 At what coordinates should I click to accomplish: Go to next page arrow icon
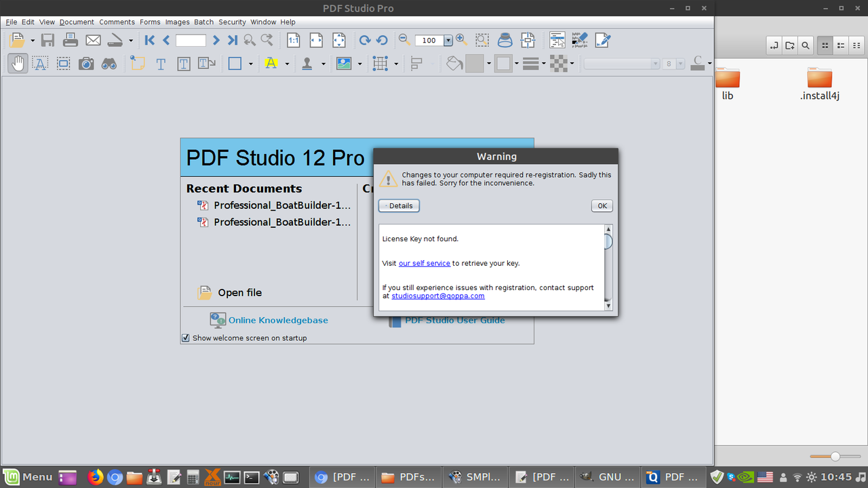coord(216,40)
